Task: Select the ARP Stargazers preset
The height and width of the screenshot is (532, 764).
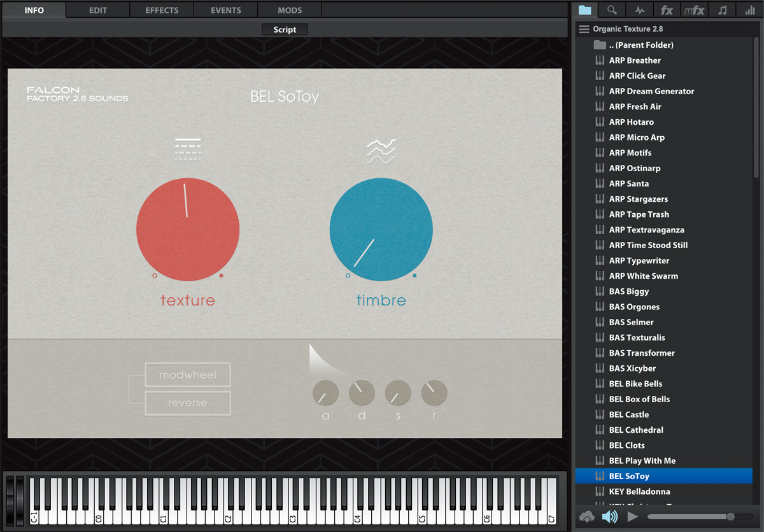Action: tap(664, 199)
